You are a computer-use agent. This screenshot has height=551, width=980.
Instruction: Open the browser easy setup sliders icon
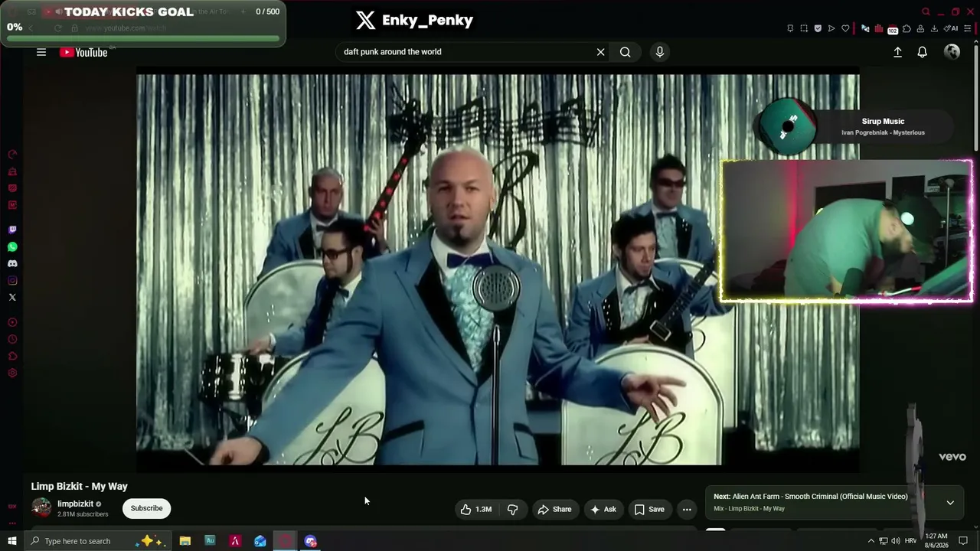point(968,28)
